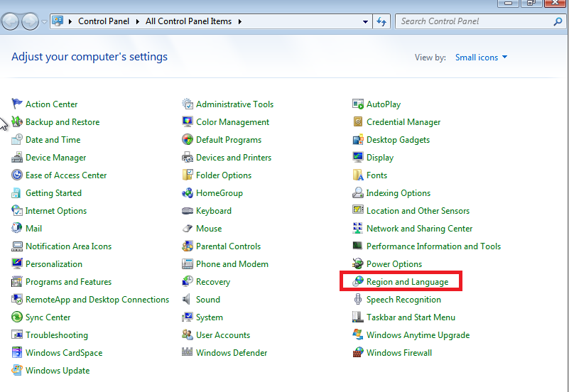Click the Back navigation button
The width and height of the screenshot is (569, 392).
pyautogui.click(x=11, y=22)
